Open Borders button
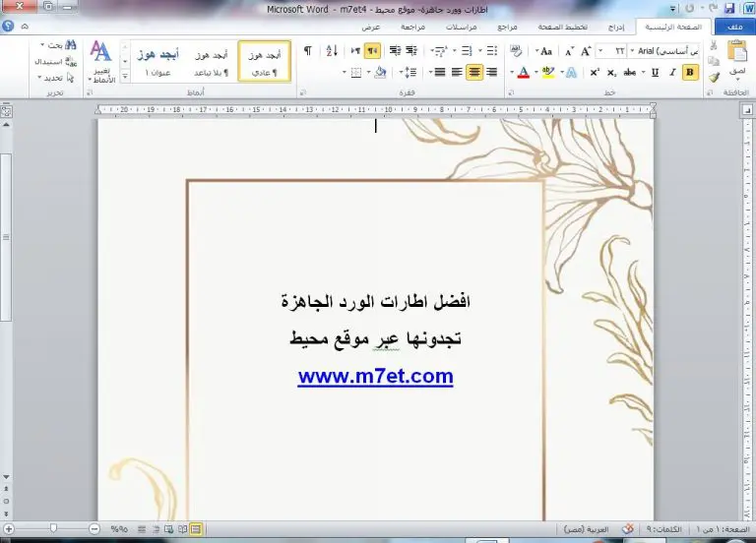Viewport: 756px width, 543px height. click(x=356, y=72)
